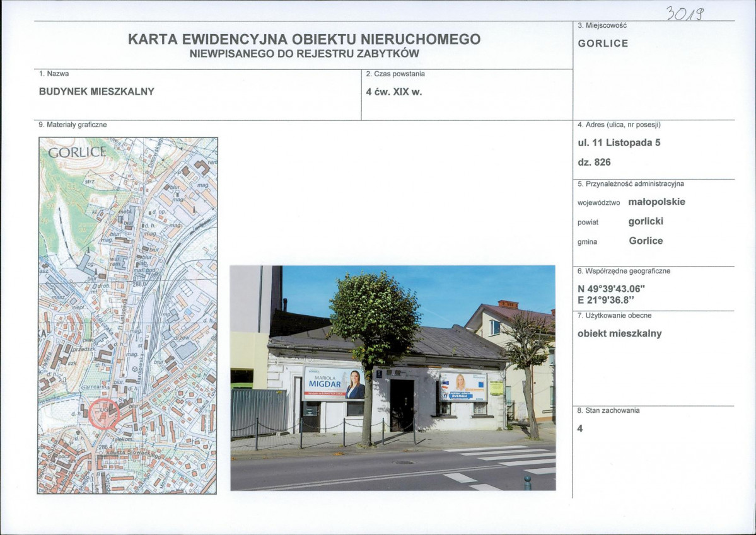Select the date value '4 ćw. XIX w.'
This screenshot has width=756, height=535.
394,92
